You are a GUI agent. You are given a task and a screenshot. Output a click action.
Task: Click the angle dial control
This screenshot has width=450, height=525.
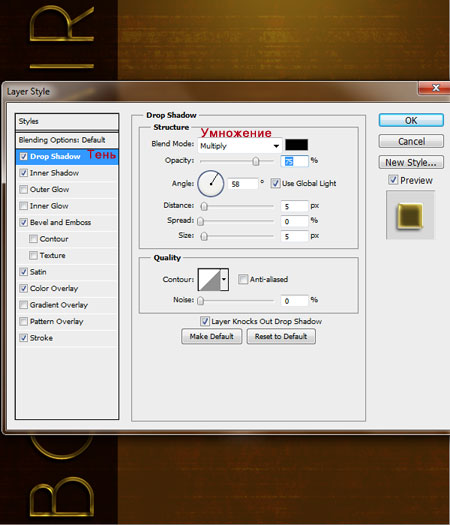pos(211,183)
